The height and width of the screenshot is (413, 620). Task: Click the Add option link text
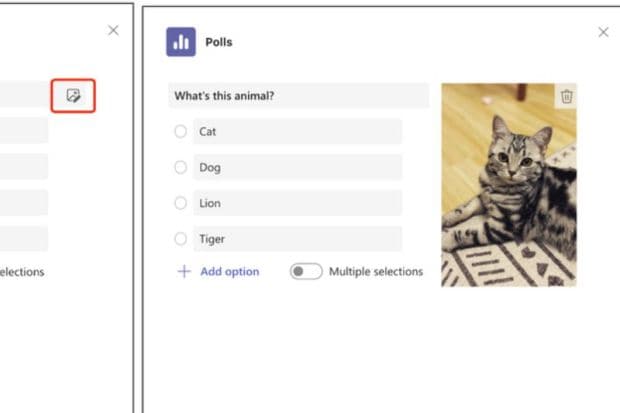229,271
